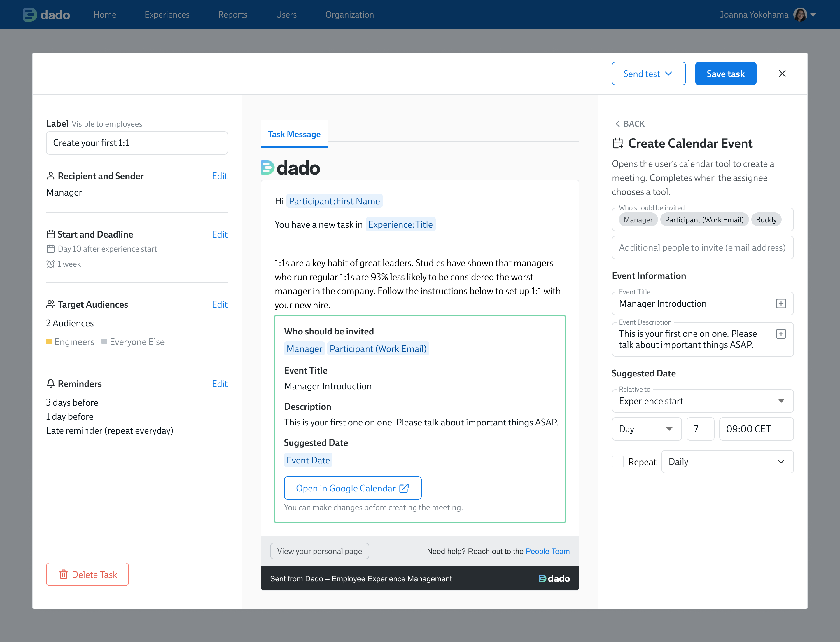The image size is (840, 642).
Task: Open the Reports navigation item
Action: click(x=233, y=15)
